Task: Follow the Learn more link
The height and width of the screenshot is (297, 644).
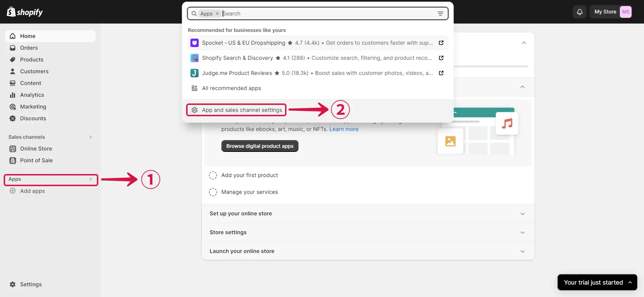Action: coord(344,129)
